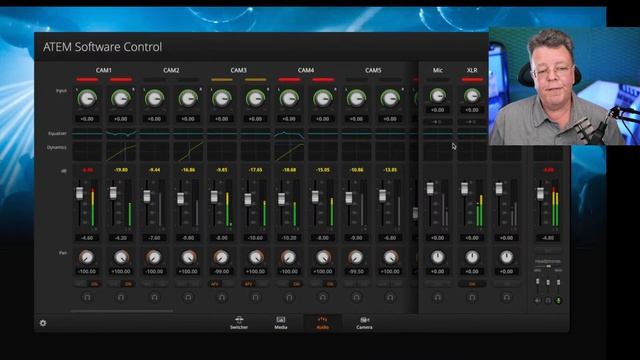Toggle the ON button for XLR channel
The height and width of the screenshot is (360, 640).
[x=472, y=284]
